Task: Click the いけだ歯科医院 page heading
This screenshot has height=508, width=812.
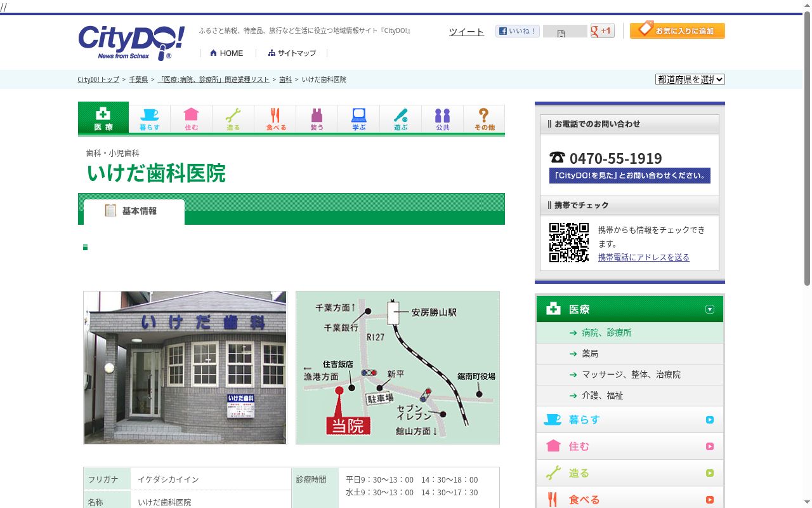Action: (156, 173)
